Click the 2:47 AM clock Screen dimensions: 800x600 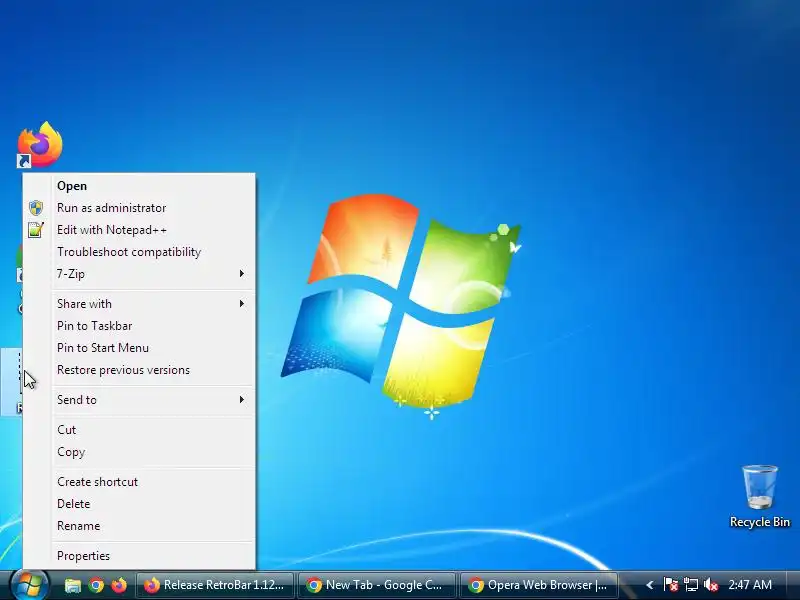(x=750, y=585)
